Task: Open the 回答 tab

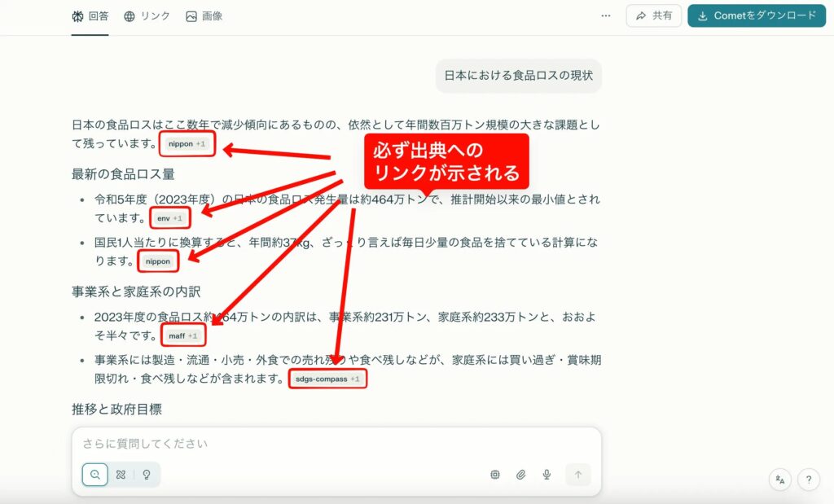Action: pos(90,16)
